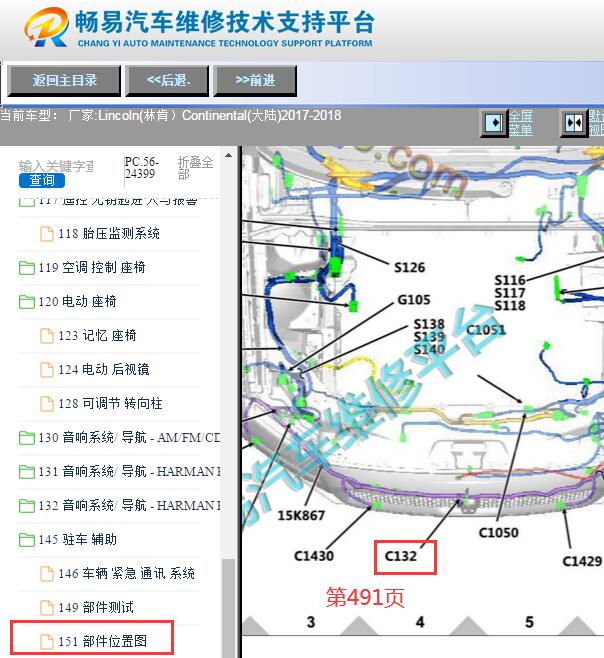Open 124 电动后视镜 entry

(x=104, y=369)
